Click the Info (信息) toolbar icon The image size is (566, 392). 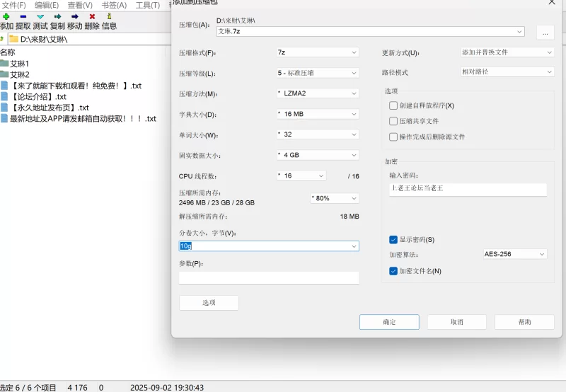click(109, 16)
